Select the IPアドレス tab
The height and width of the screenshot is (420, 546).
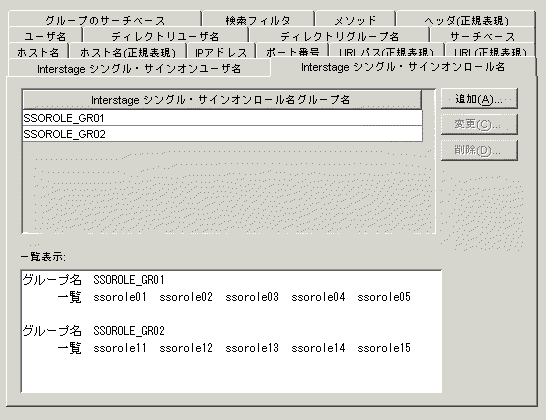(221, 51)
